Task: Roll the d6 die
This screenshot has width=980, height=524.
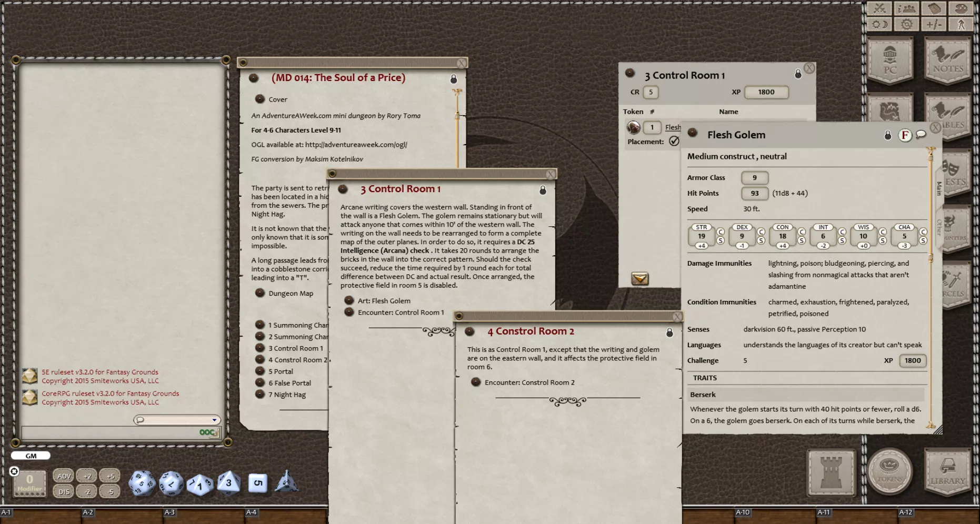Action: click(257, 483)
